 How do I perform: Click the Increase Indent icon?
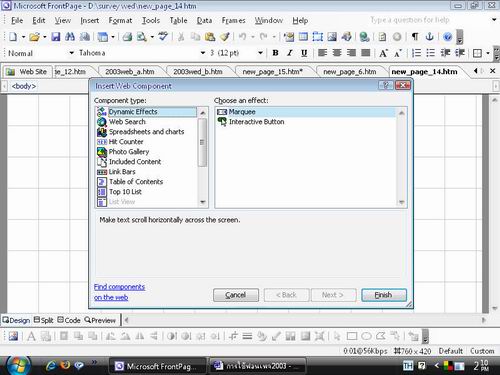click(x=460, y=53)
